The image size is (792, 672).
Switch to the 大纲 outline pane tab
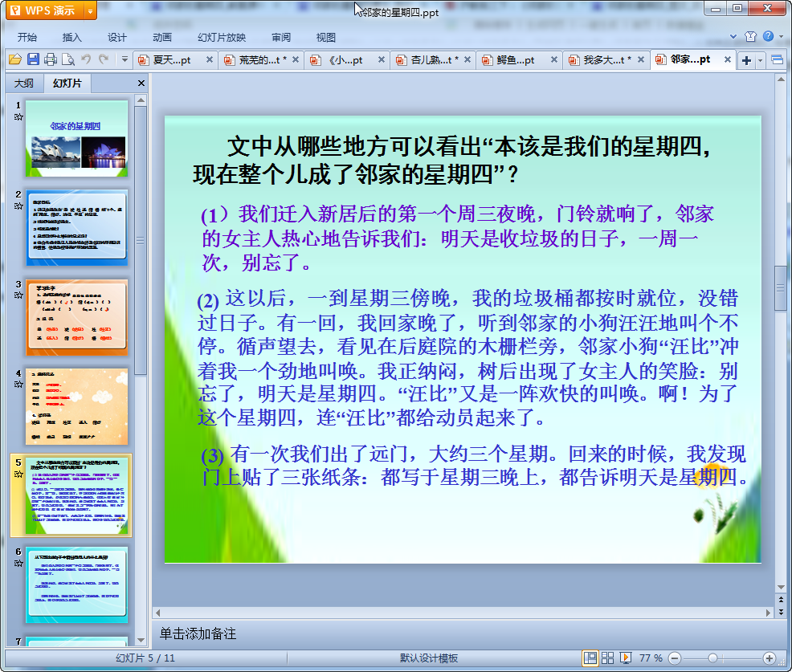pos(24,83)
